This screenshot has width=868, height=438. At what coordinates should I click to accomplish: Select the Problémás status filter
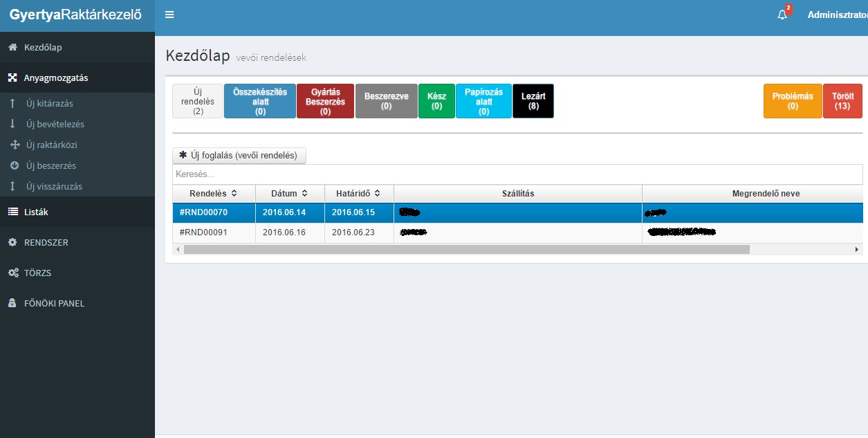click(x=793, y=101)
